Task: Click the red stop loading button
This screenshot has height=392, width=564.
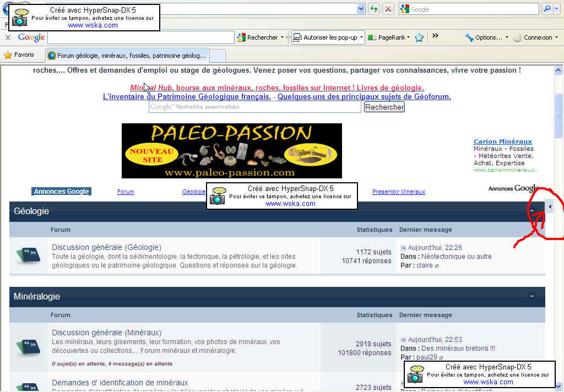Action: (x=388, y=9)
